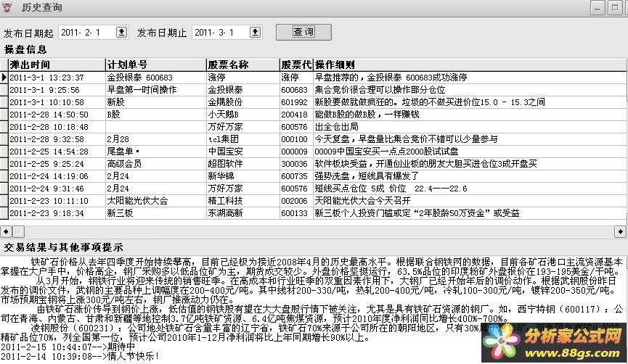Screen dimensions: 628x364
Task: Select the row indicator arrow of first row
Action: coord(4,77)
